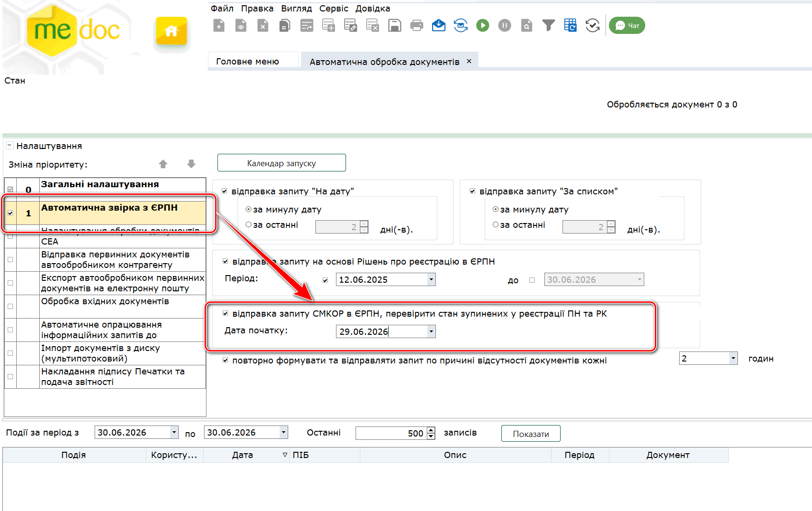Click the Календар запуску button
812x511 pixels.
(x=281, y=163)
